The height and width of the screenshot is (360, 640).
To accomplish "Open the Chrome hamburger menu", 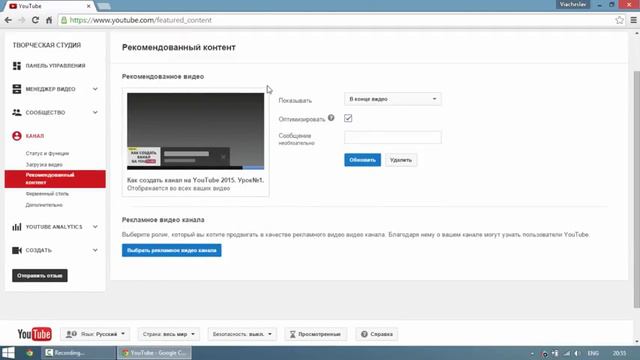I will [633, 20].
